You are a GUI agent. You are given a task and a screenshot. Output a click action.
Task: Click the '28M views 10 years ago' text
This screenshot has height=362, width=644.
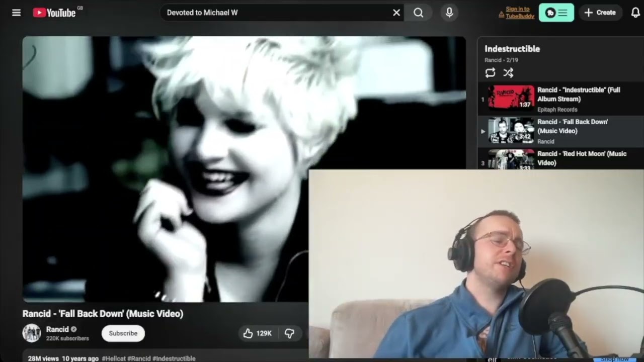click(63, 358)
